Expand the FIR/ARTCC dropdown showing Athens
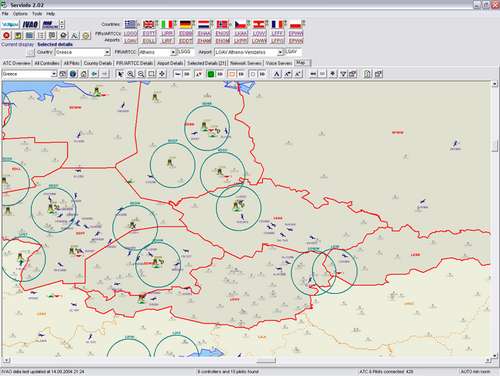 (x=157, y=52)
